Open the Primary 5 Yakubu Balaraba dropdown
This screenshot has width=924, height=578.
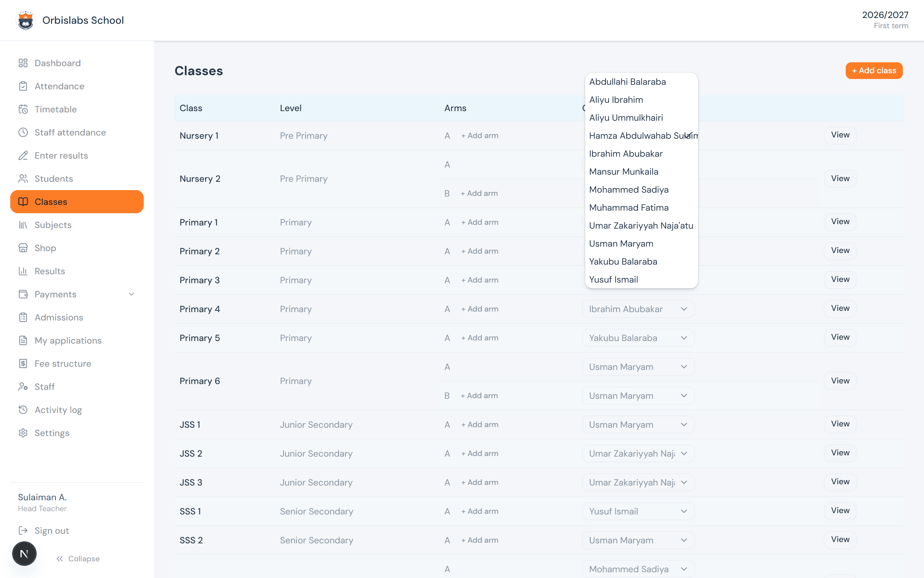638,338
